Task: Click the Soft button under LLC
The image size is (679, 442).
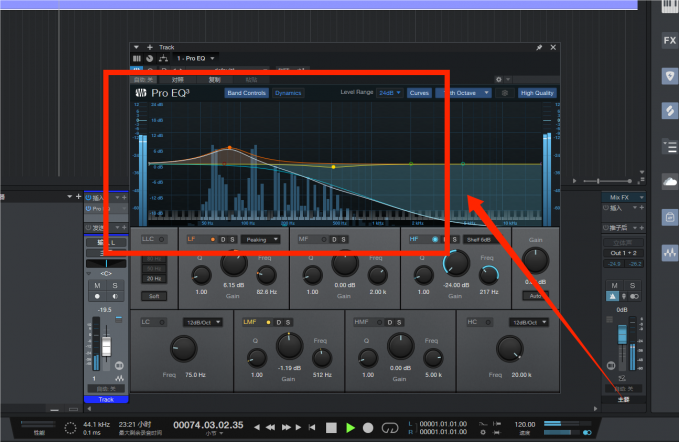Action: [154, 296]
